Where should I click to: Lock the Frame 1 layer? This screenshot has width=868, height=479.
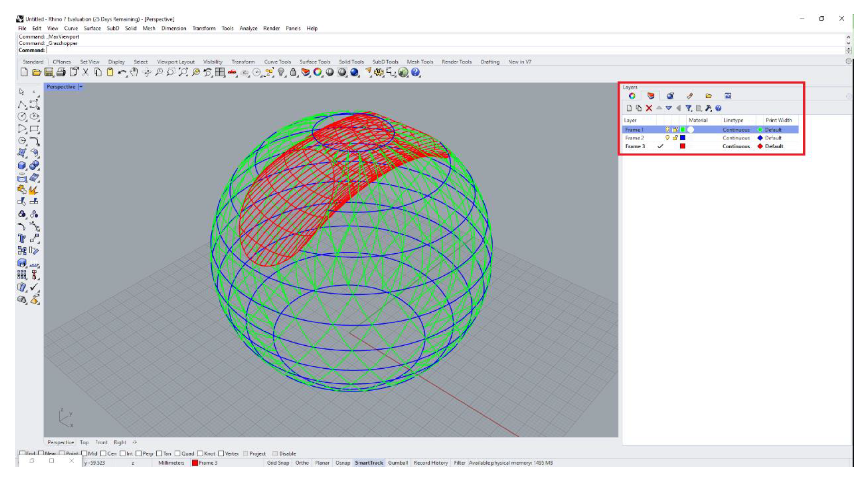[x=675, y=130]
